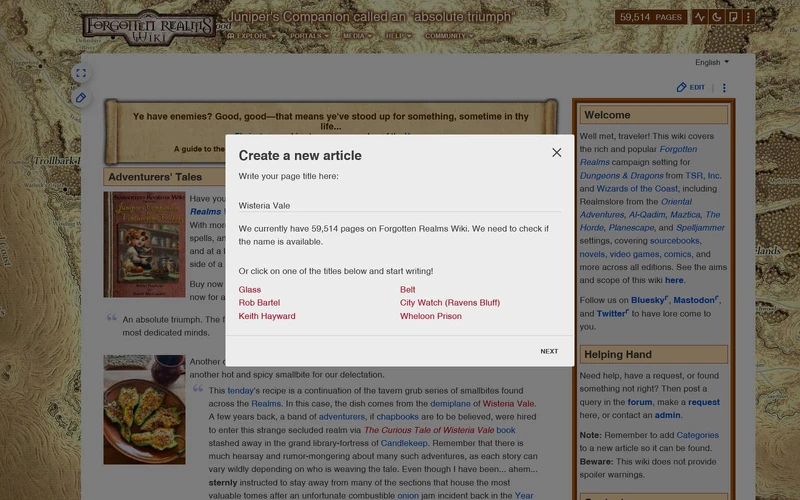This screenshot has height=500, width=800.
Task: Open the recent activity icon
Action: pyautogui.click(x=699, y=17)
